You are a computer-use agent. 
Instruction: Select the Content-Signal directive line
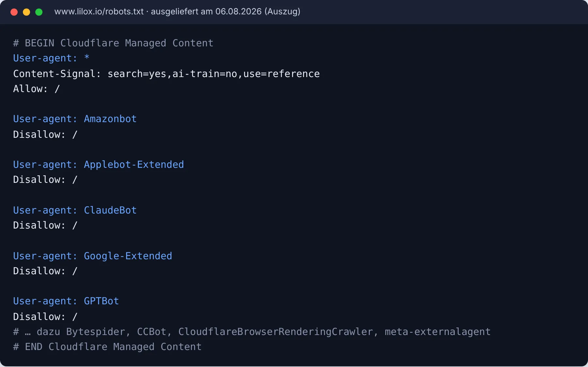point(166,74)
